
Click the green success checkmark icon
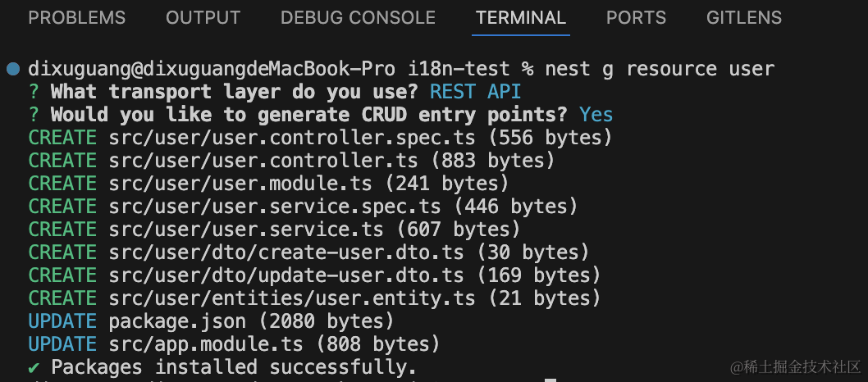coord(34,366)
